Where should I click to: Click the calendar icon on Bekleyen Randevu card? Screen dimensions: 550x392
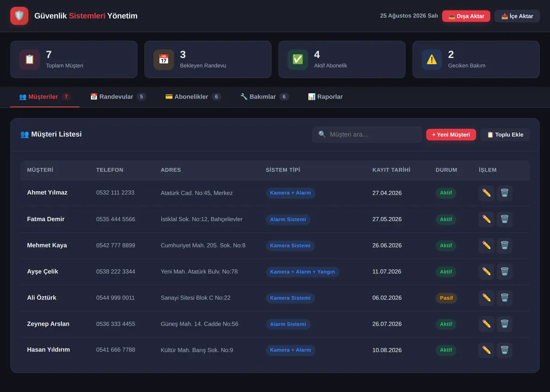(164, 60)
